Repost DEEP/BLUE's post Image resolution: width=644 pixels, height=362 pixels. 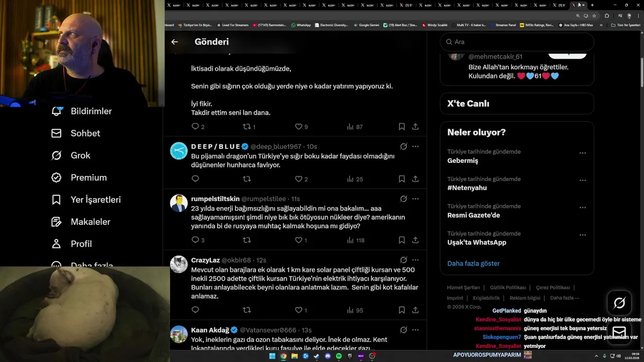click(x=247, y=179)
